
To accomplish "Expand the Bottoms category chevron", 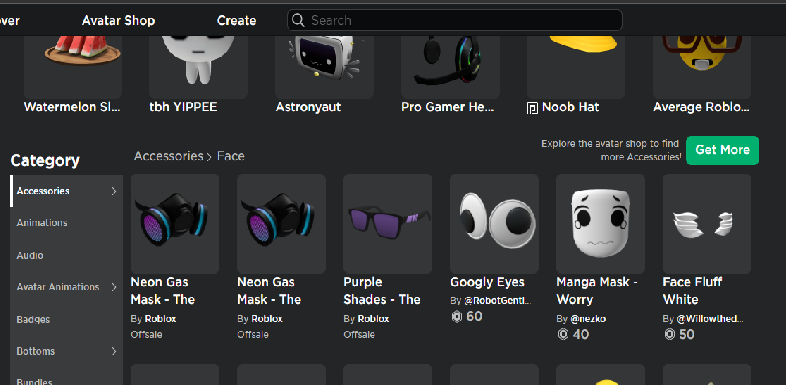I will tap(114, 351).
